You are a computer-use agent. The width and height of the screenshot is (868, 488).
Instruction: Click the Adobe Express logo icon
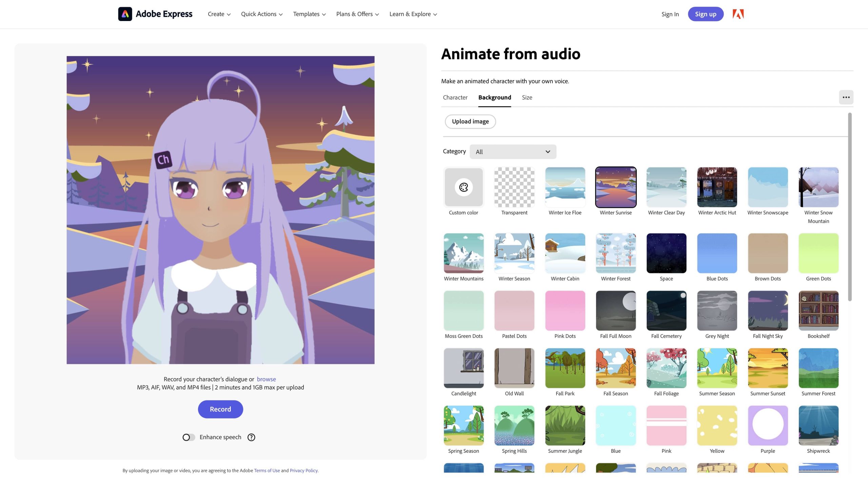click(x=125, y=14)
